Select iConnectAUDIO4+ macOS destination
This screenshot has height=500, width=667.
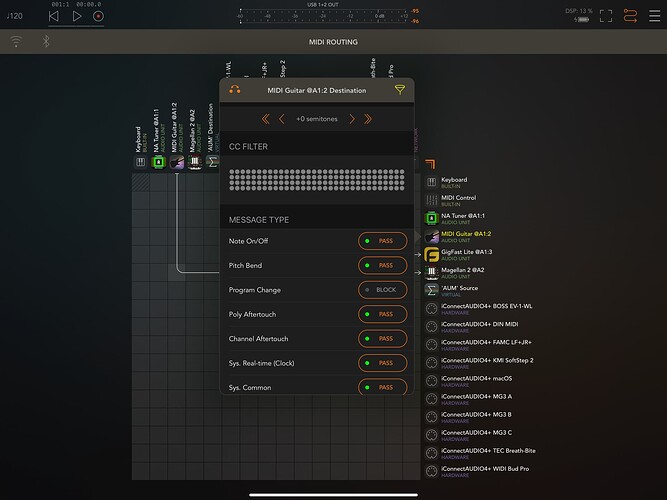click(x=469, y=381)
